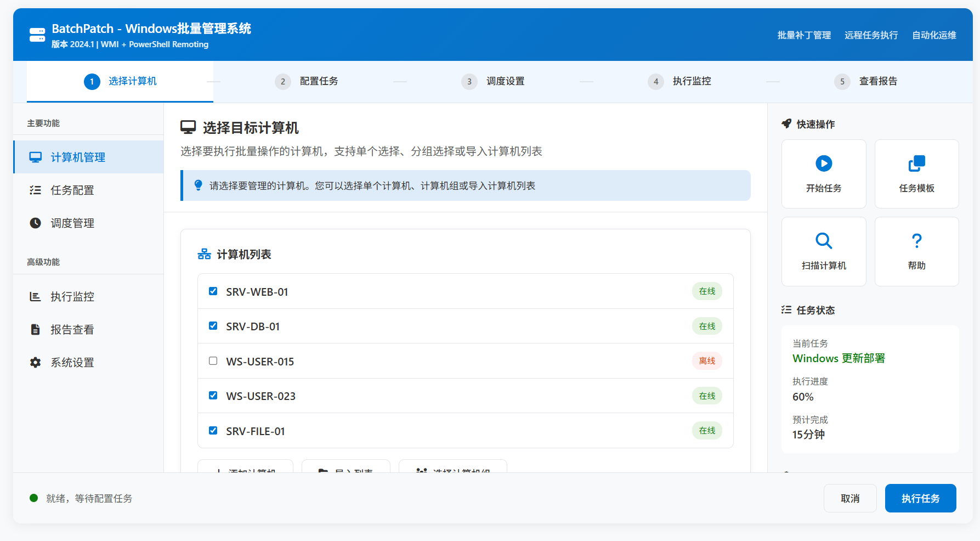Click the 取消 button
The image size is (980, 541).
pos(850,498)
